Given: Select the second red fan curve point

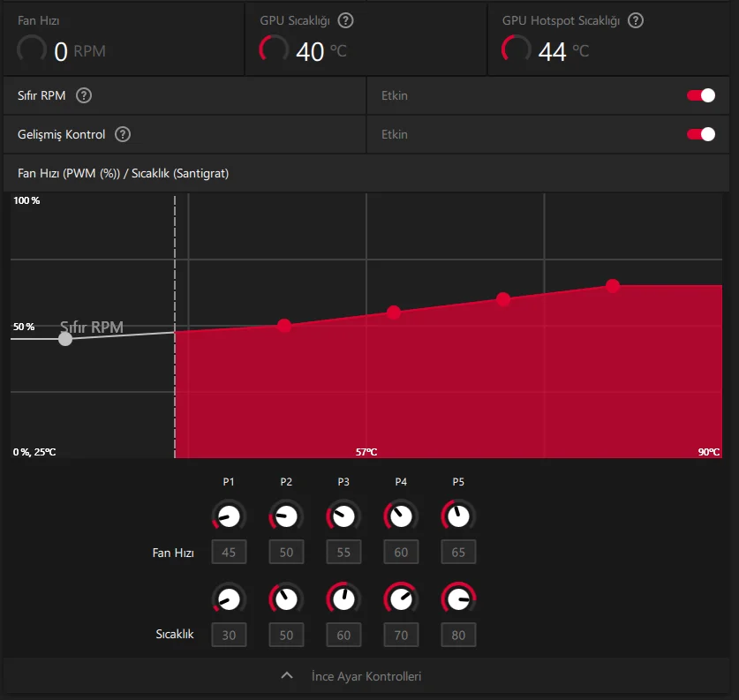Looking at the screenshot, I should pos(394,312).
